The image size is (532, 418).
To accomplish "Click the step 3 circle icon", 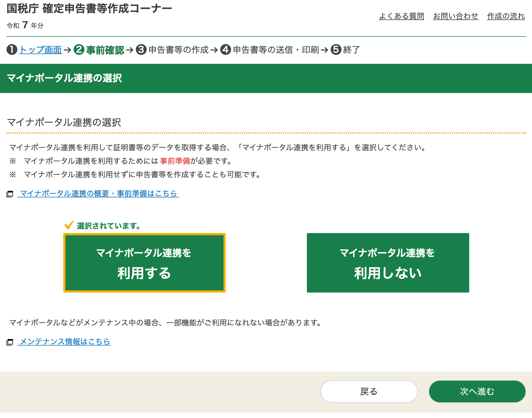I will (141, 50).
